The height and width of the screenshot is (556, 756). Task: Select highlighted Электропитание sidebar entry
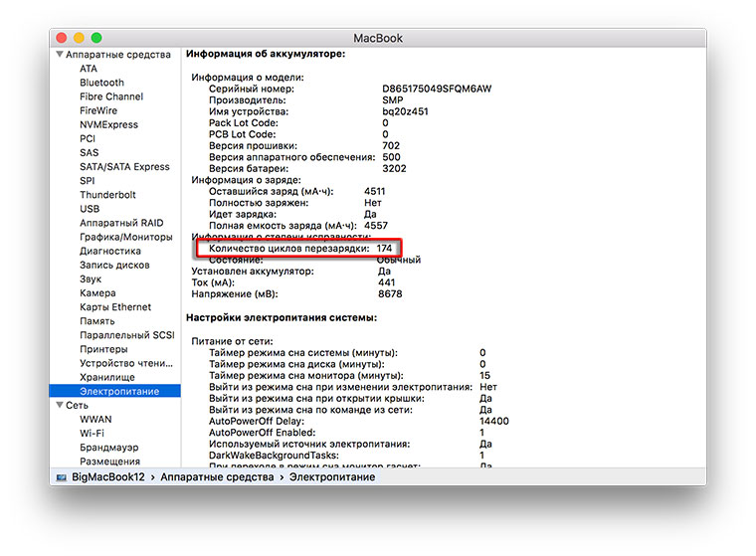point(115,391)
